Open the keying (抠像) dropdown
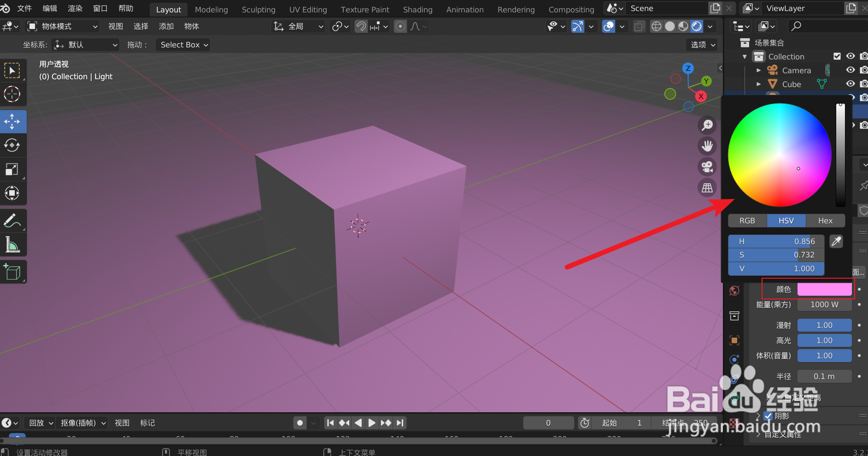The height and width of the screenshot is (456, 868). tap(82, 423)
